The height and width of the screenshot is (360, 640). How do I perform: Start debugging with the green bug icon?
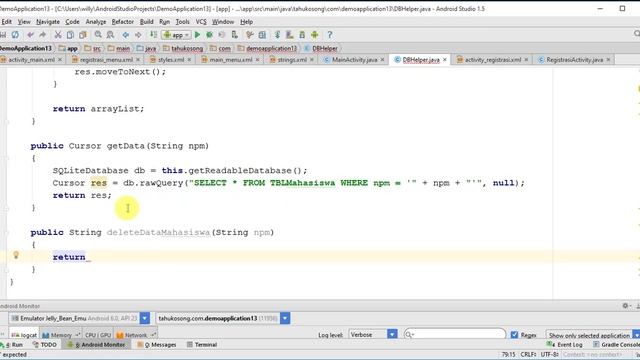click(x=209, y=35)
